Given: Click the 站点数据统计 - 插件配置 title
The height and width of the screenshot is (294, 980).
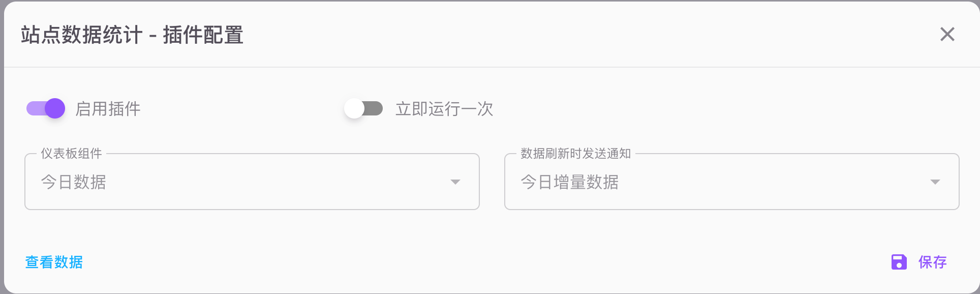Looking at the screenshot, I should tap(132, 35).
